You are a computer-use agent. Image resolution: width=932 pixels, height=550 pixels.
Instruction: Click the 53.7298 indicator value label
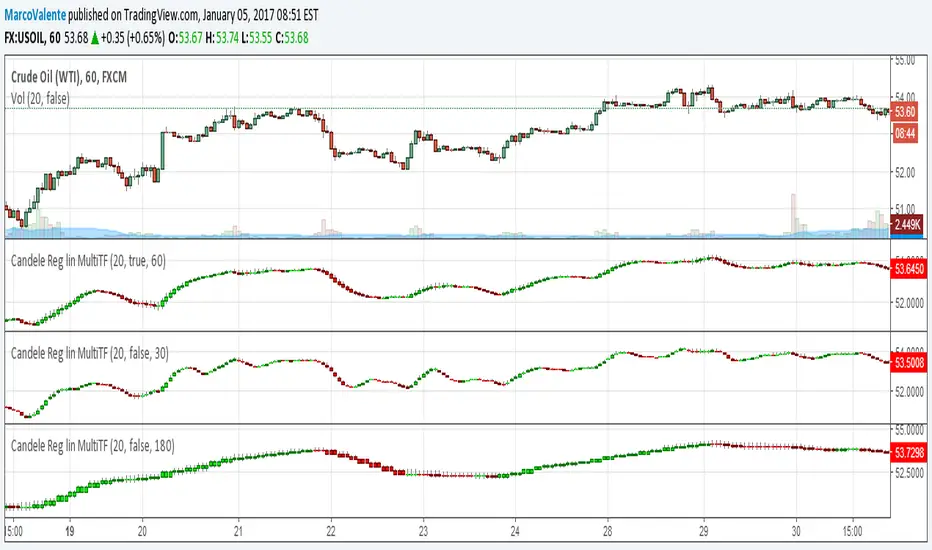click(909, 451)
